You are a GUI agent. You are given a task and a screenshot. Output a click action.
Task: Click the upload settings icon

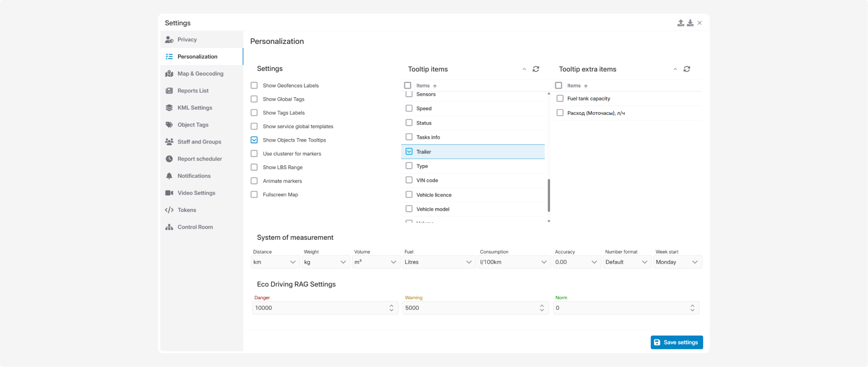tap(681, 23)
